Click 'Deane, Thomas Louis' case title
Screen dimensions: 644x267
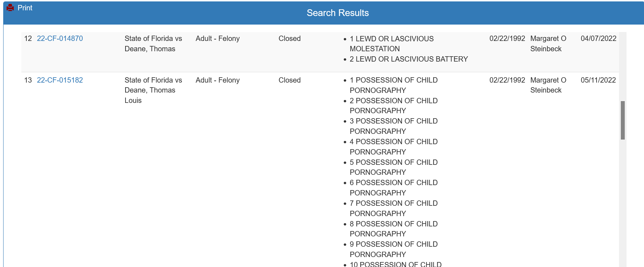(x=153, y=90)
